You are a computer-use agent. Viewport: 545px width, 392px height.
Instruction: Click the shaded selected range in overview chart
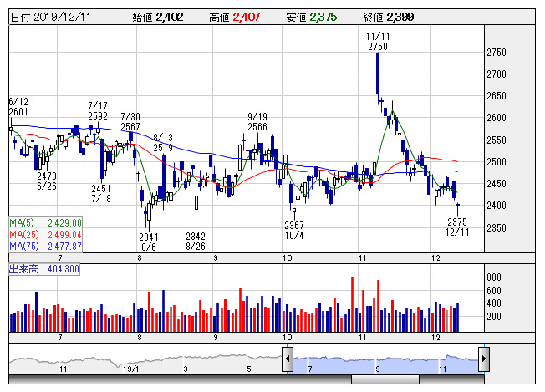(385, 364)
